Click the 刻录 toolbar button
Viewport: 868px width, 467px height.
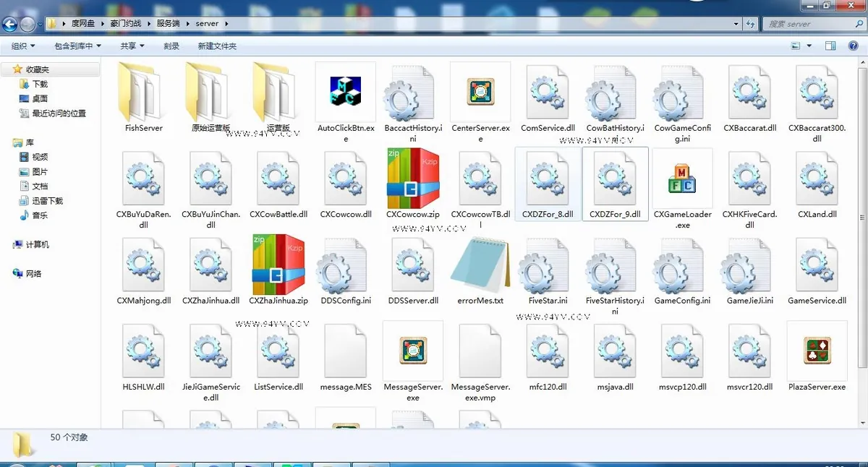point(171,46)
